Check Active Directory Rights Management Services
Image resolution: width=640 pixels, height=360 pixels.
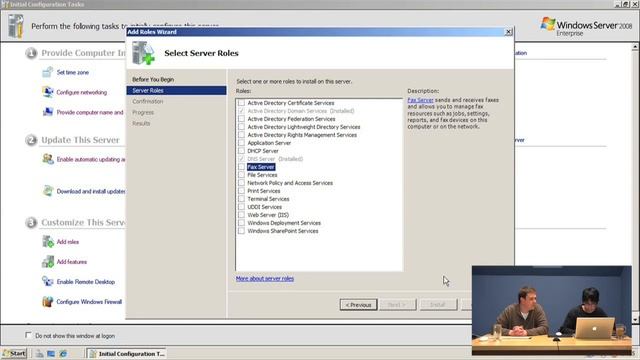coord(241,135)
